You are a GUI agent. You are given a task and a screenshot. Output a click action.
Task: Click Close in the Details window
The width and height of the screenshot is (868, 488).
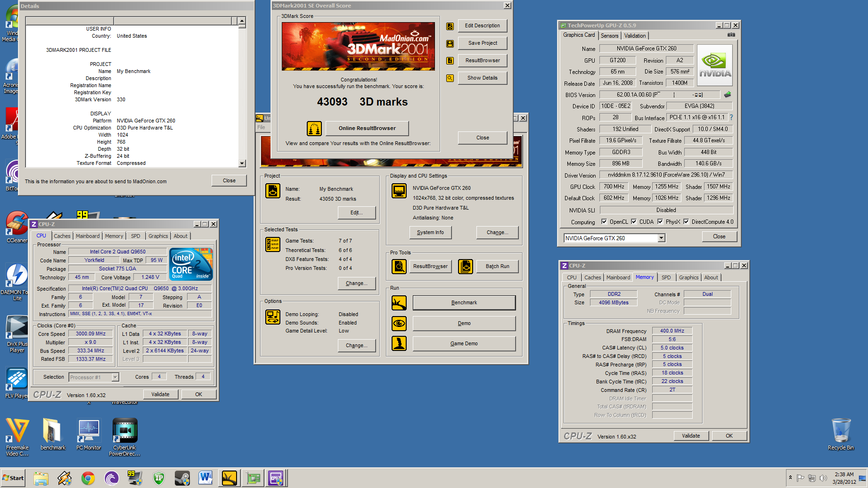tap(229, 181)
